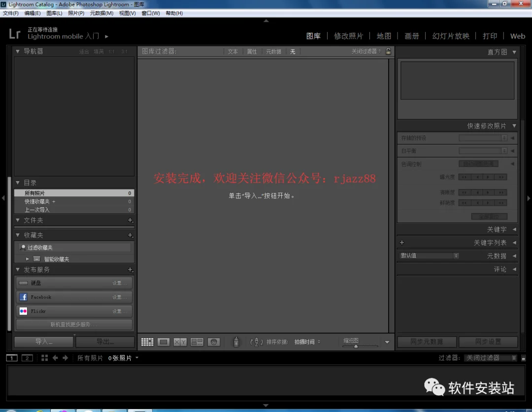The height and width of the screenshot is (412, 532).
Task: Select main window display button 1
Action: [x=12, y=358]
